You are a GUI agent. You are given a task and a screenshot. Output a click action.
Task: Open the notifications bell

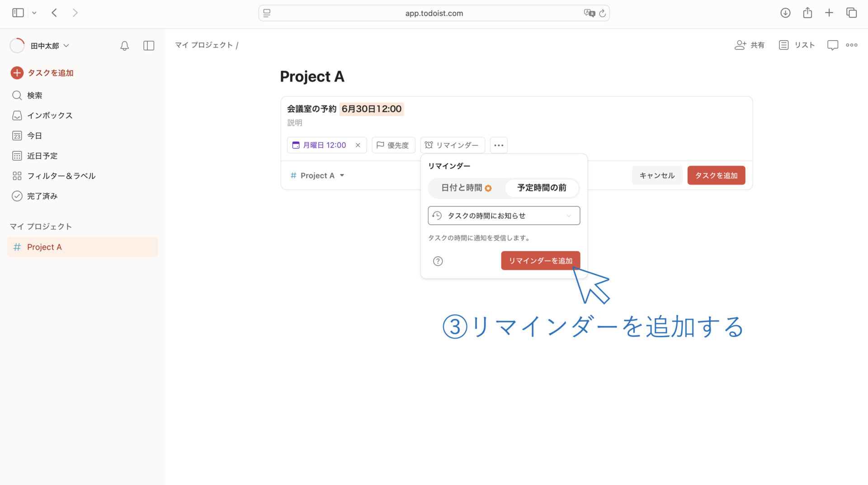pos(124,45)
